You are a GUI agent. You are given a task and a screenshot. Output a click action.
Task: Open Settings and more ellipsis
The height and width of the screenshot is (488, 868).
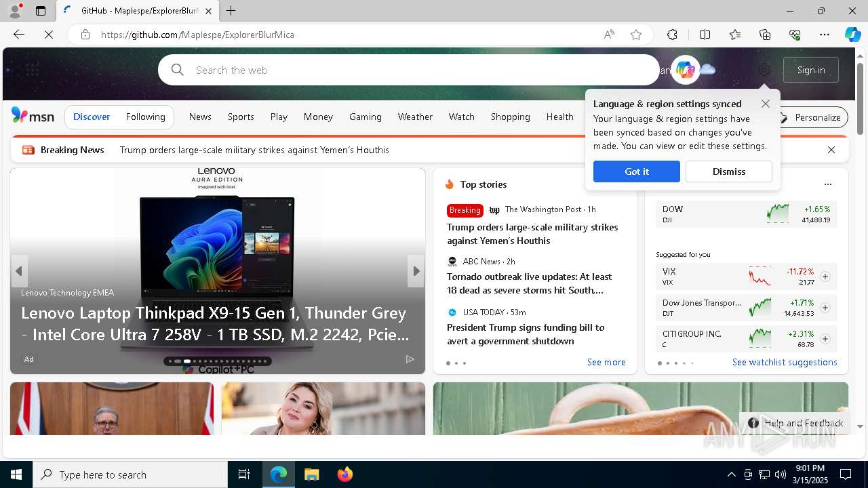tap(825, 35)
